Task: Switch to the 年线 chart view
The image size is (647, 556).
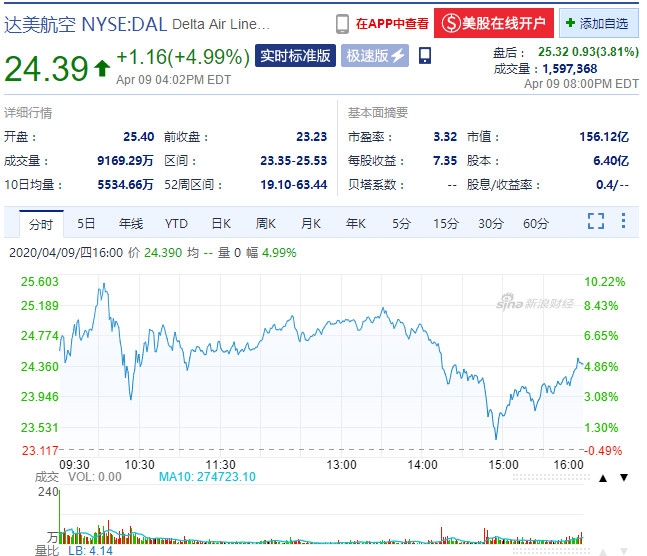Action: 131,223
